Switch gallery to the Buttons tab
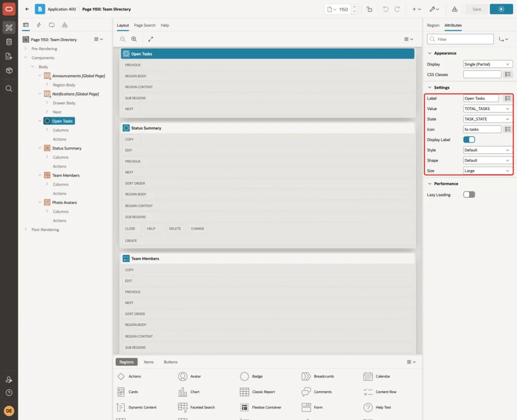This screenshot has height=420, width=517. point(171,362)
